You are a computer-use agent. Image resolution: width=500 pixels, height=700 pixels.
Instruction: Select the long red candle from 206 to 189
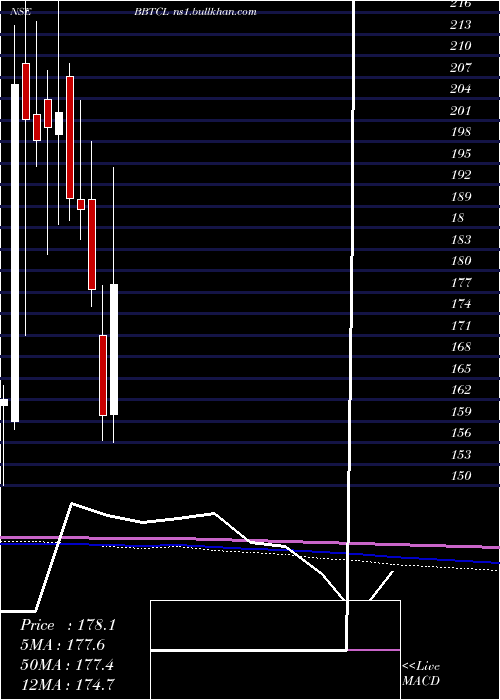tap(70, 138)
